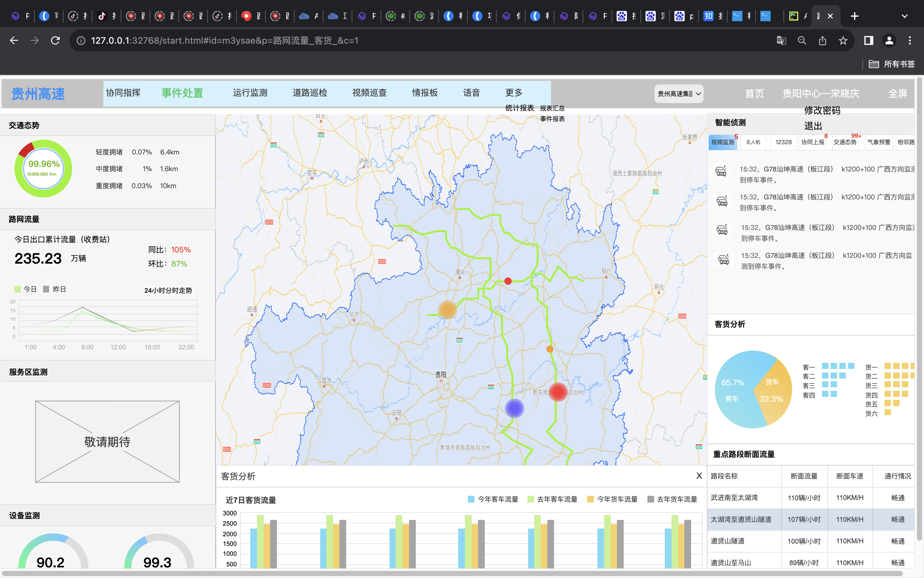This screenshot has width=924, height=578.
Task: Open Chrome three-dot menu
Action: click(910, 40)
